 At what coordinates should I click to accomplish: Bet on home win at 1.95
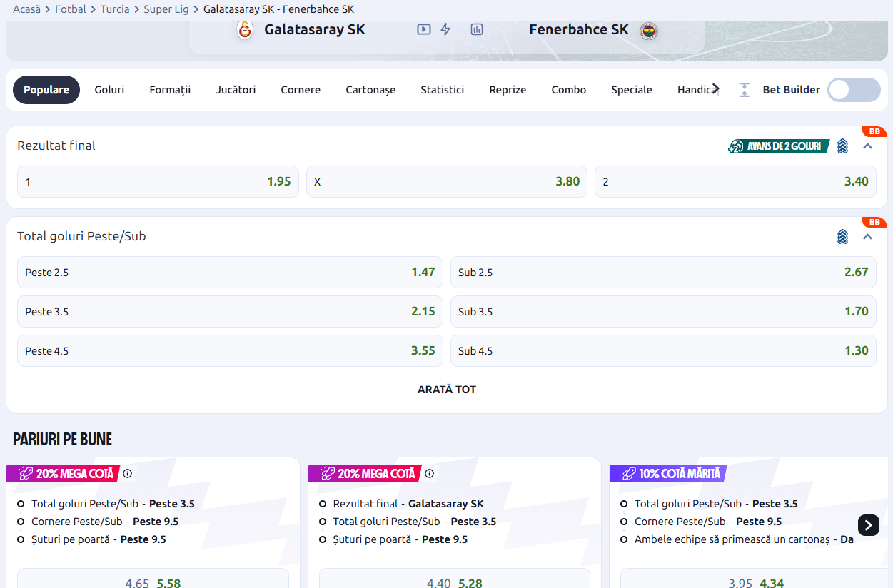(x=158, y=181)
